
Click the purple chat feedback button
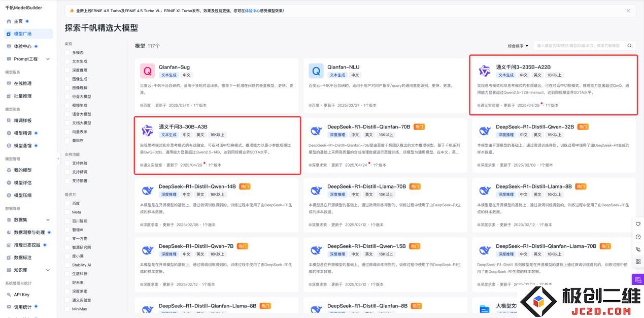coord(637,279)
